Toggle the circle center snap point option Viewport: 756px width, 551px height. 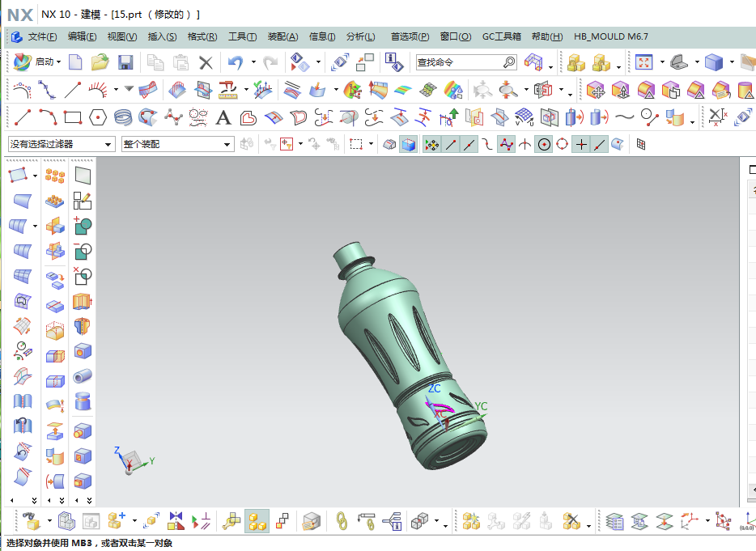click(544, 145)
